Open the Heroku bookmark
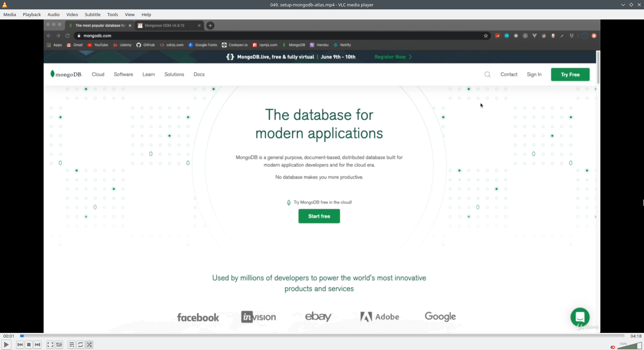This screenshot has height=350, width=644. 319,45
